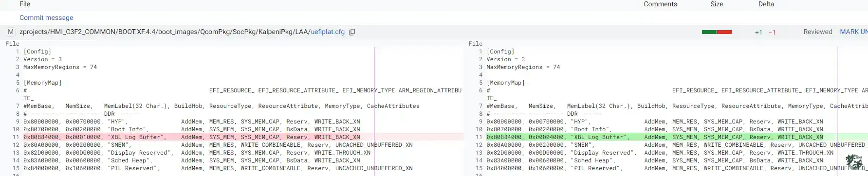The image size is (868, 176).
Task: Click line number 11 in right diff pane
Action: coord(479,137)
